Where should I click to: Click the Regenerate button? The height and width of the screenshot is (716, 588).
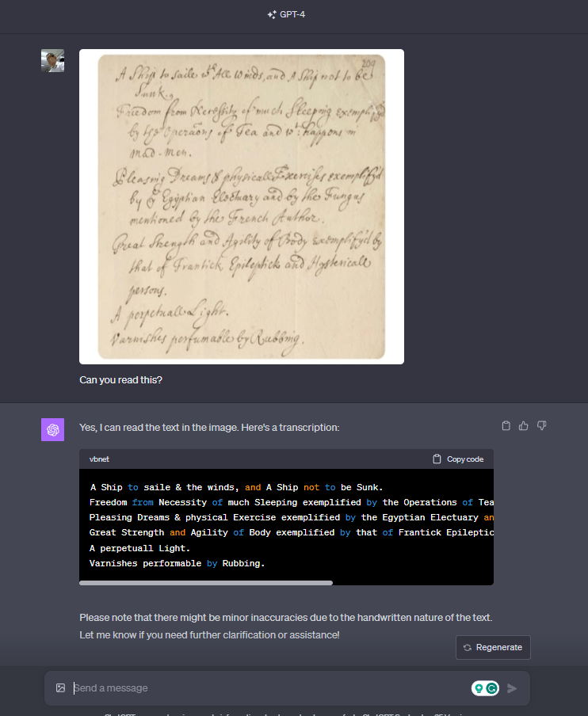click(x=493, y=648)
